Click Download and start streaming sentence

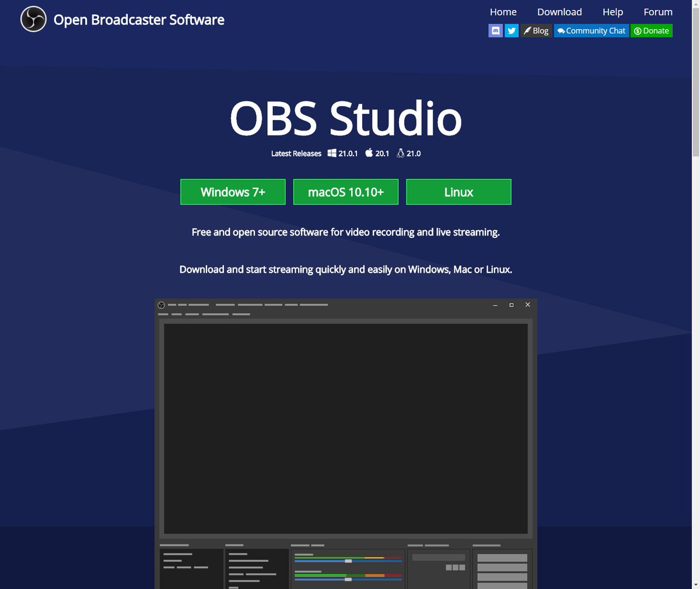[346, 269]
